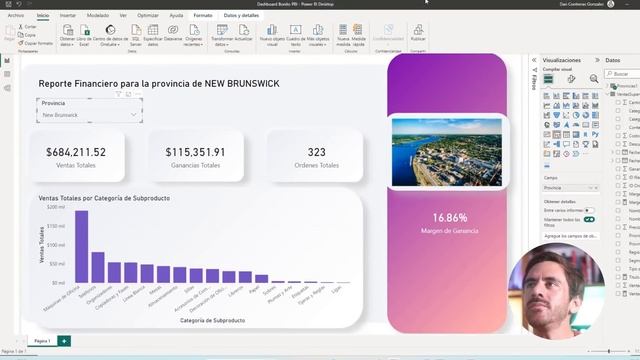The image size is (640, 360).
Task: Open the Format visual paintbrush tab
Action: (x=571, y=79)
